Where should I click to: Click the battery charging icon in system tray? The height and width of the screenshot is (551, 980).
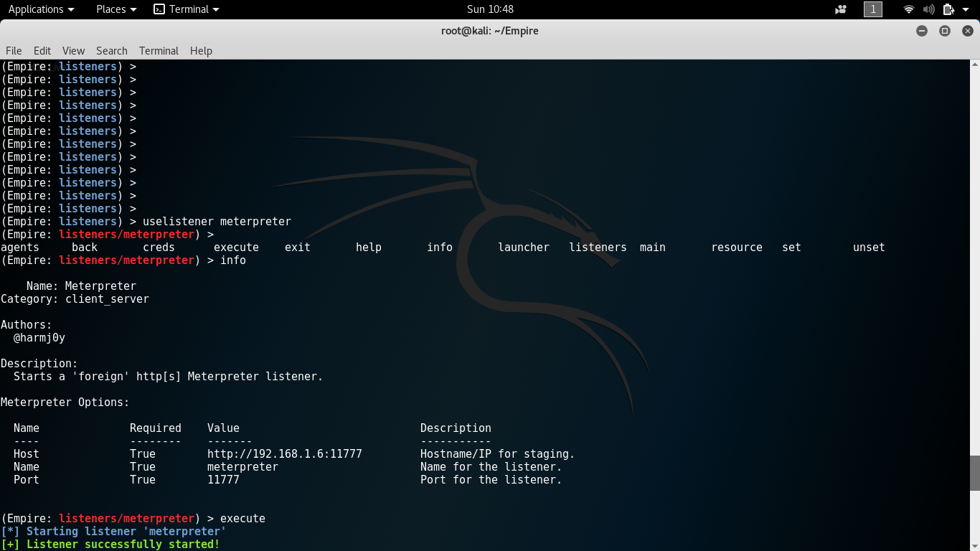coord(948,9)
